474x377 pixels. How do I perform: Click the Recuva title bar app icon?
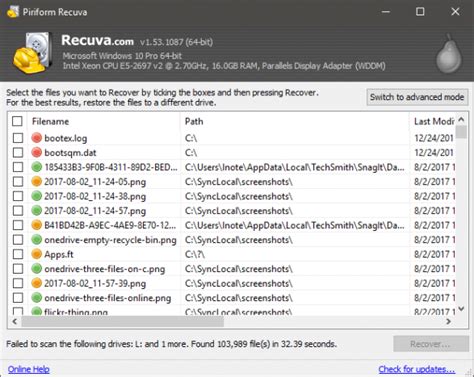(13, 12)
